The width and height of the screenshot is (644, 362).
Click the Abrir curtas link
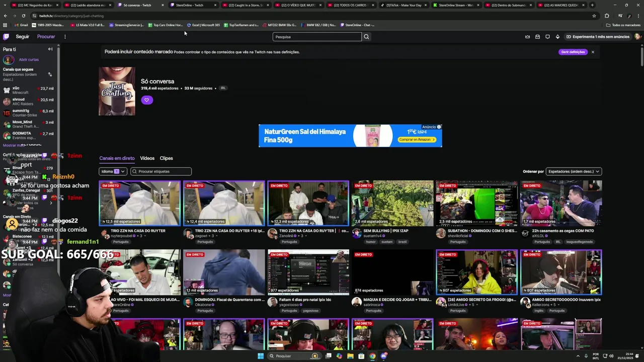[x=29, y=60]
